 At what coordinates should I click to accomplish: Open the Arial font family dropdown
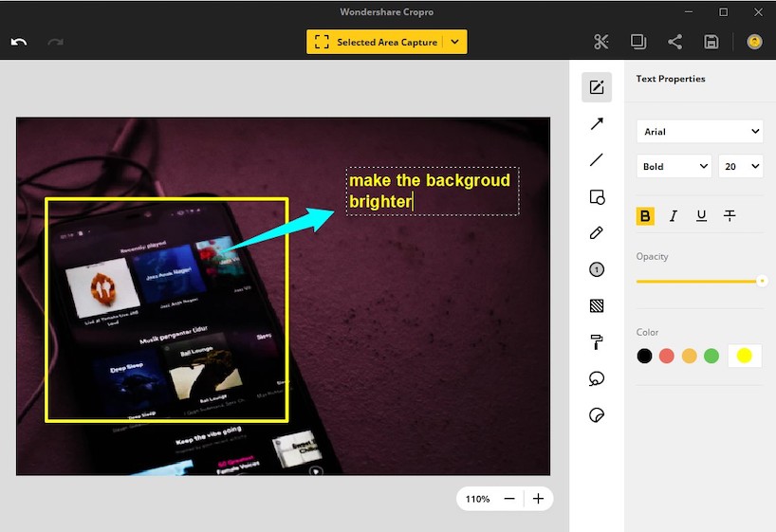coord(699,132)
